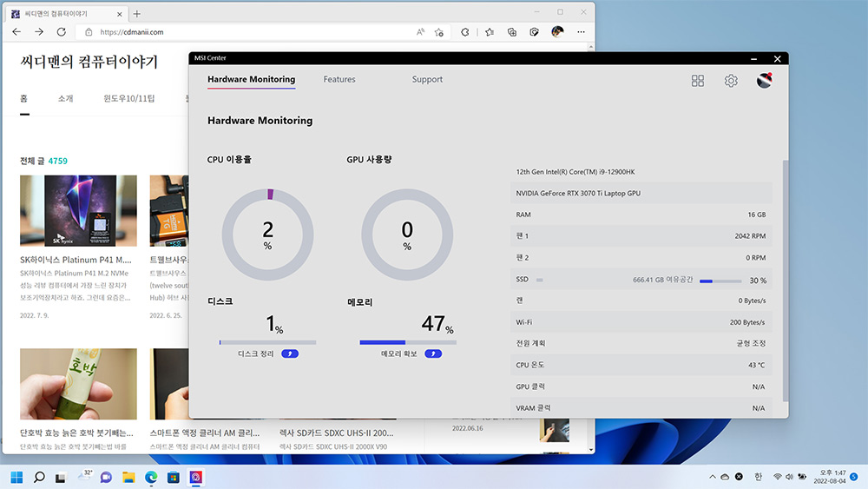Click the CPU usage circular gauge
Viewport: 868px width, 489px height.
[x=268, y=235]
